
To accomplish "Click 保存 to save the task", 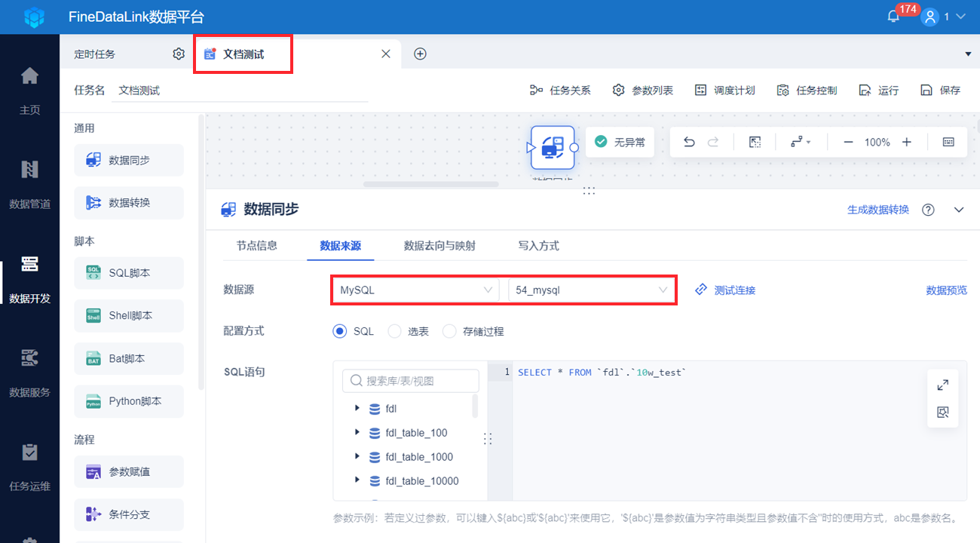I will tap(941, 90).
